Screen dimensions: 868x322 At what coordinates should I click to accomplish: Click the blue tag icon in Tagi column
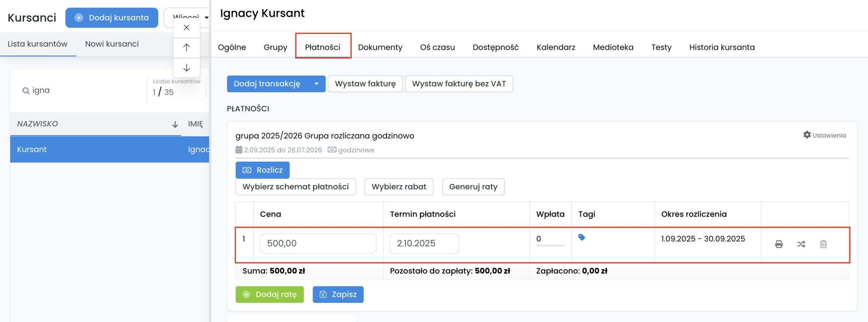click(x=581, y=237)
